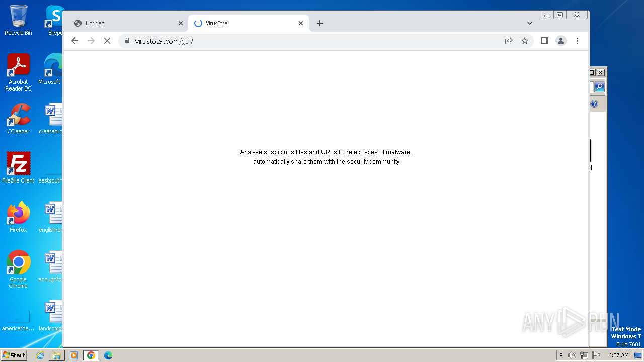Open the network tray icon
Image resolution: width=644 pixels, height=362 pixels.
click(x=584, y=355)
